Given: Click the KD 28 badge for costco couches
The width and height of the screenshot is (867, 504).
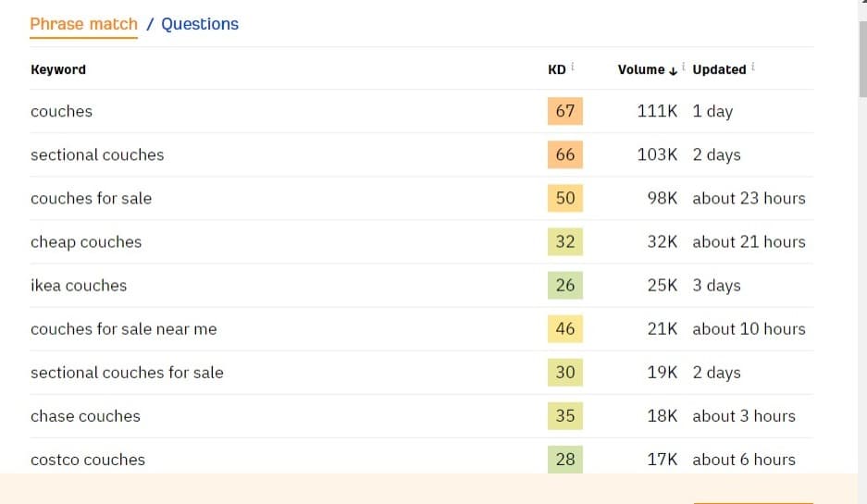Looking at the screenshot, I should coord(565,460).
